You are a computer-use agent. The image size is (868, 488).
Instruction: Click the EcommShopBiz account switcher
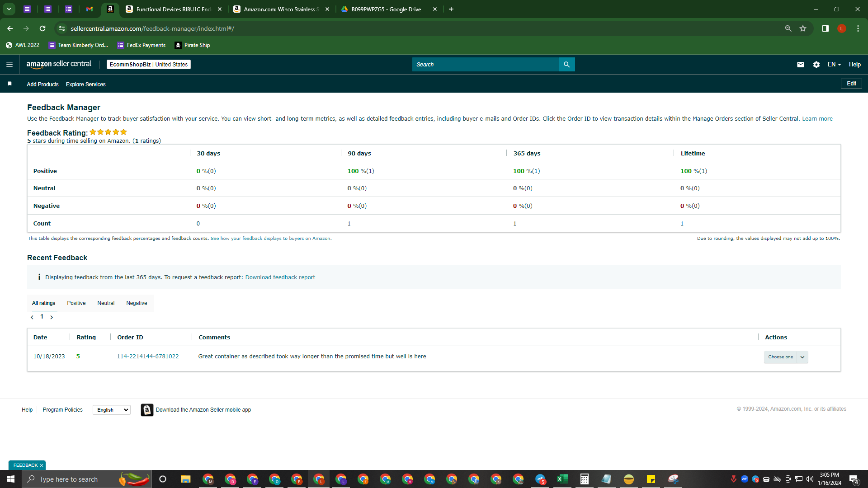point(149,65)
